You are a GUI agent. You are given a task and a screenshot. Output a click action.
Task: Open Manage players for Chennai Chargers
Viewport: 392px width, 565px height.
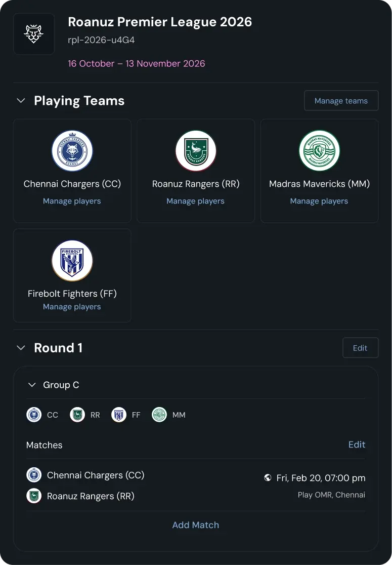click(x=72, y=201)
